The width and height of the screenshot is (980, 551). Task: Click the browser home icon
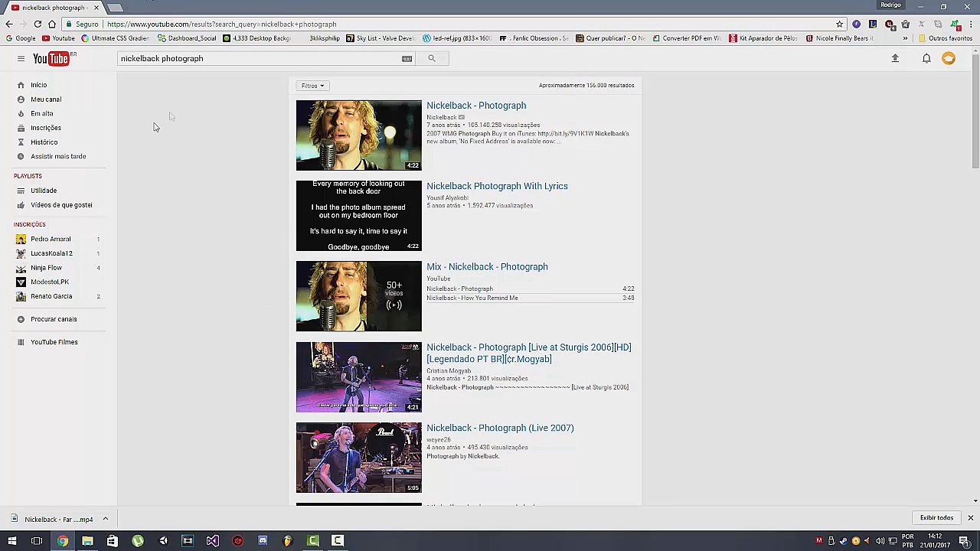51,24
